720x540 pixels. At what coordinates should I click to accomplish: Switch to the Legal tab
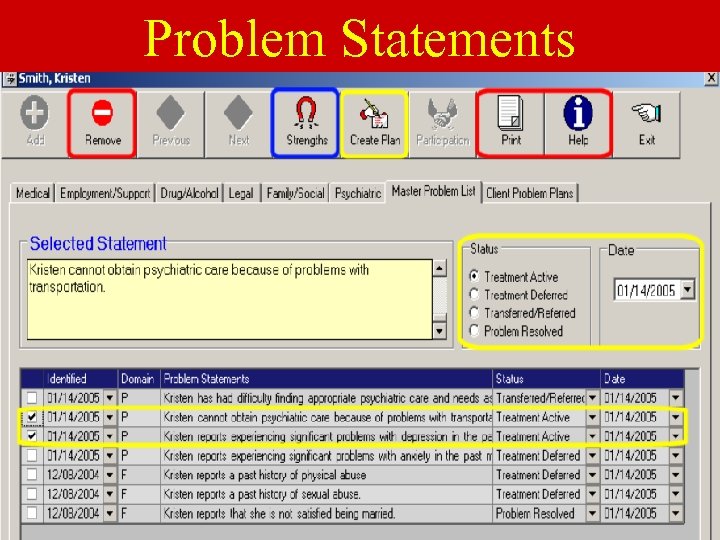pyautogui.click(x=242, y=193)
